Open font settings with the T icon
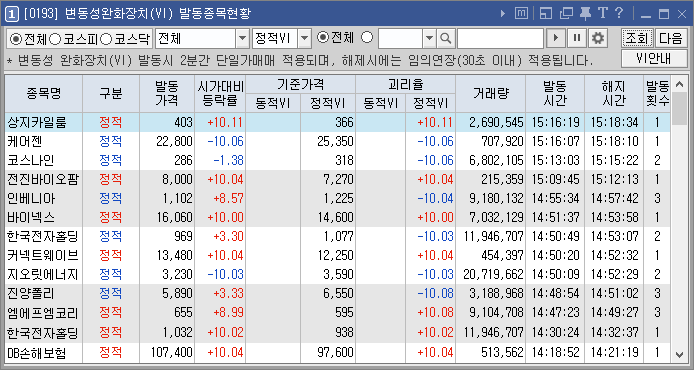 [x=602, y=14]
